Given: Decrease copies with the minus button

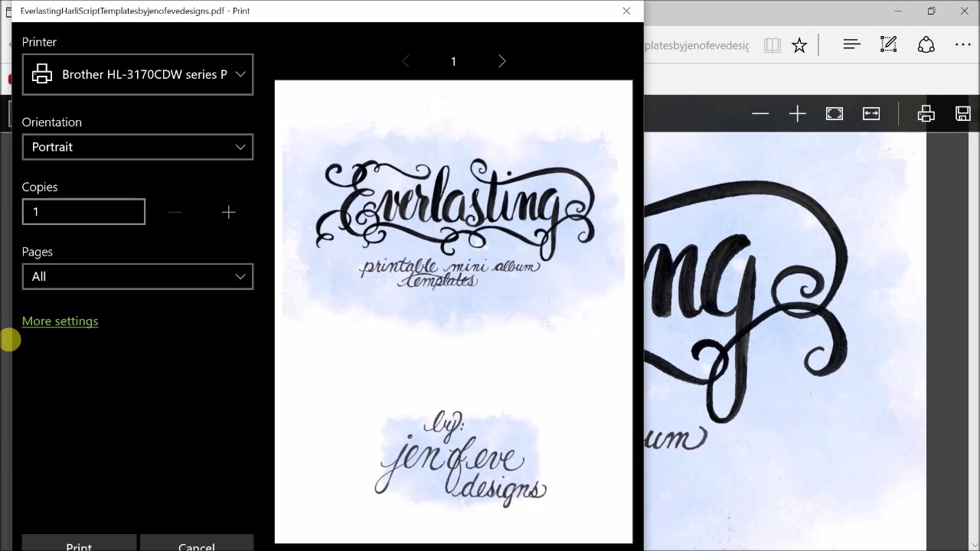Looking at the screenshot, I should click(175, 212).
